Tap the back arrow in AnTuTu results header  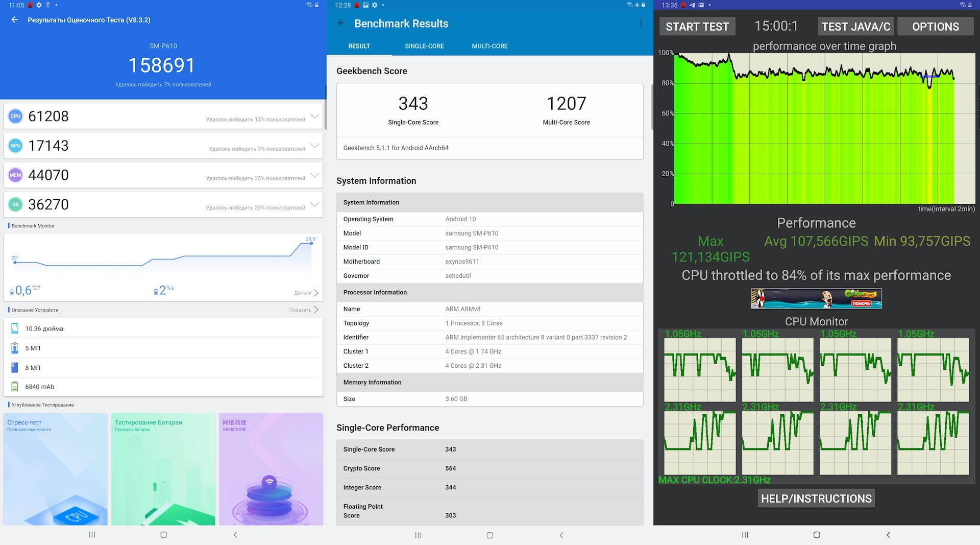(15, 20)
